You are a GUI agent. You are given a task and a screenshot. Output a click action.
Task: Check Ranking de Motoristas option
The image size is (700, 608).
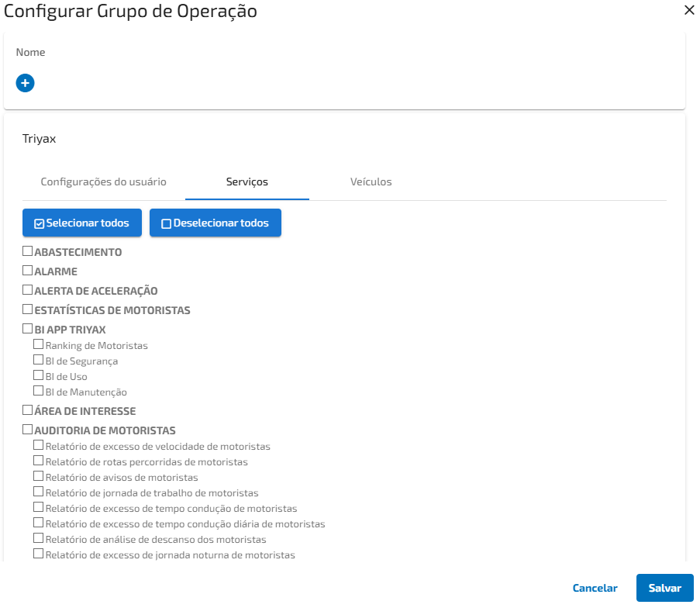pos(39,344)
